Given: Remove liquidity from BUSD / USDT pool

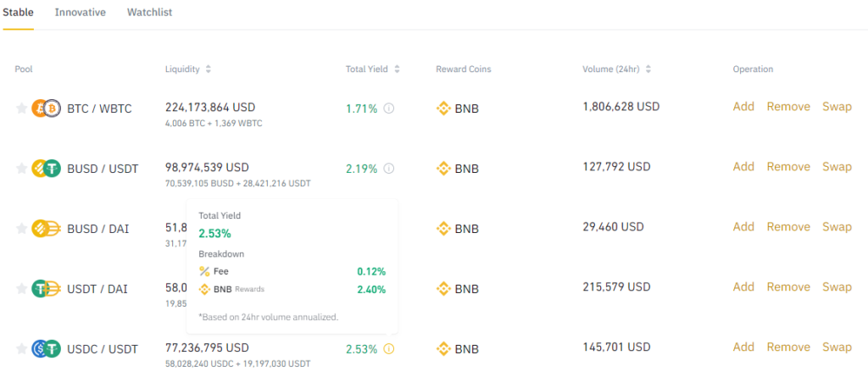Looking at the screenshot, I should (788, 167).
